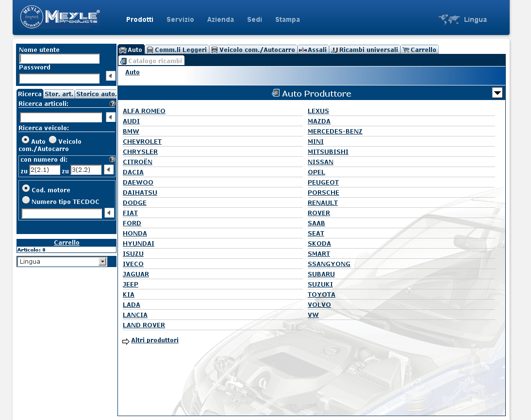The height and width of the screenshot is (420, 531).
Task: Select the Catalogo ricambi subtab
Action: [x=151, y=61]
